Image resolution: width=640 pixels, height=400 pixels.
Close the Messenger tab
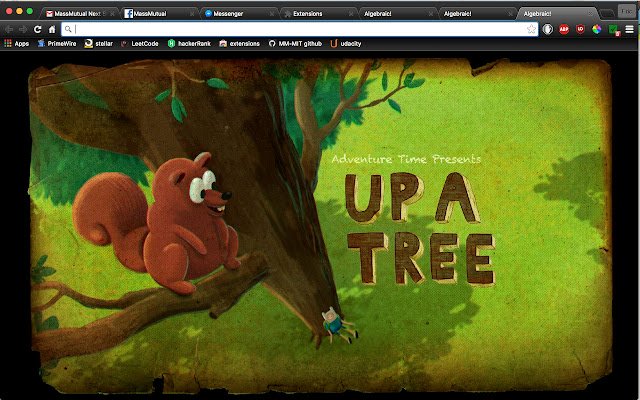coord(271,14)
